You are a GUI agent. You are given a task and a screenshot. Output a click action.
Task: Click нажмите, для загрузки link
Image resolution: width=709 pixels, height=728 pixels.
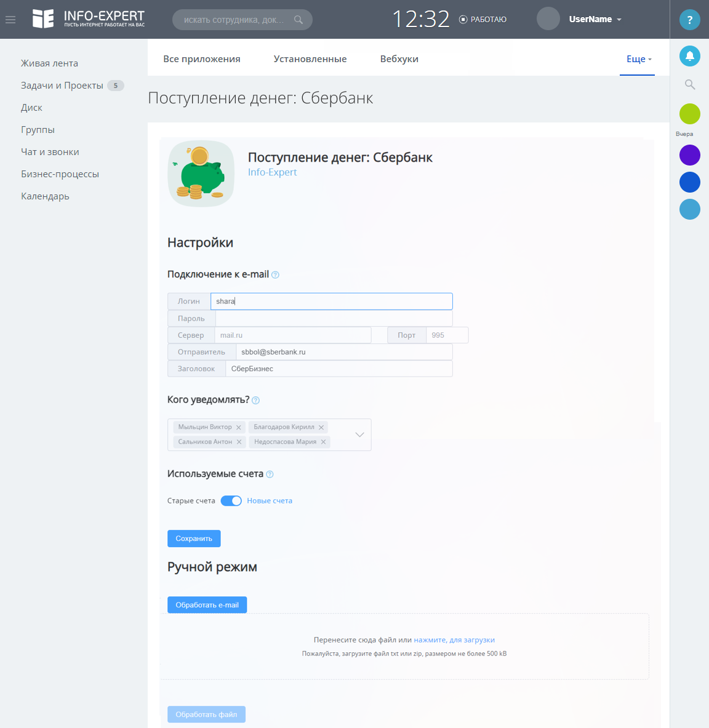454,640
